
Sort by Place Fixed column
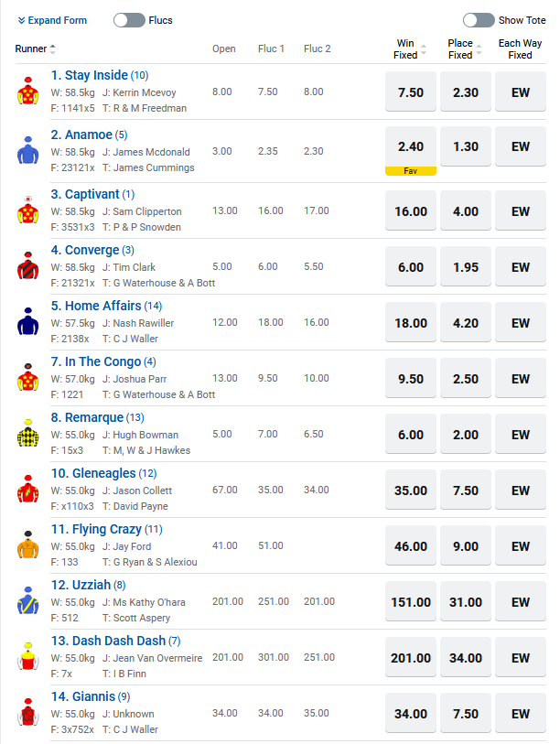click(x=460, y=49)
